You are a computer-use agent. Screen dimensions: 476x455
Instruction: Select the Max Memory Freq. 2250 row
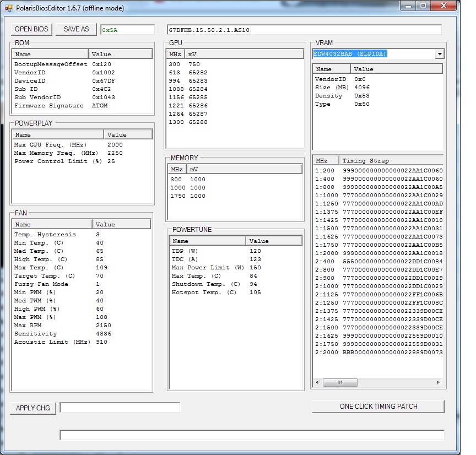coord(82,153)
